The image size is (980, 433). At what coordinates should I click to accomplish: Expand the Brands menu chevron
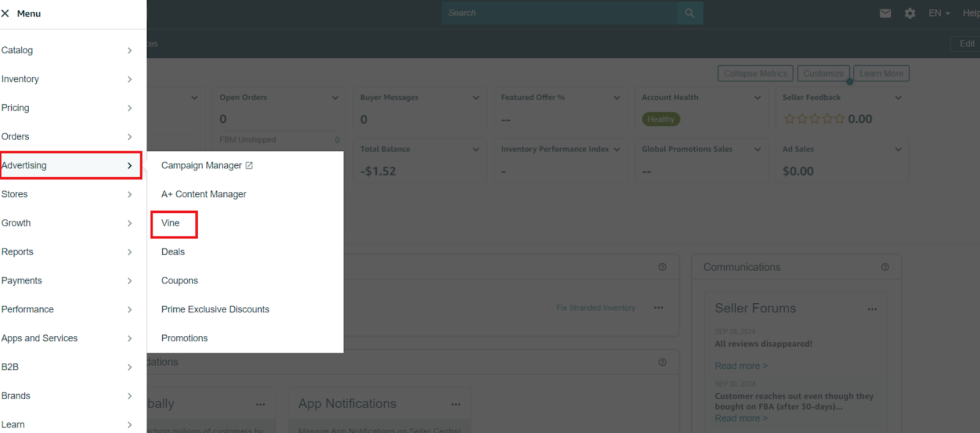coord(129,396)
